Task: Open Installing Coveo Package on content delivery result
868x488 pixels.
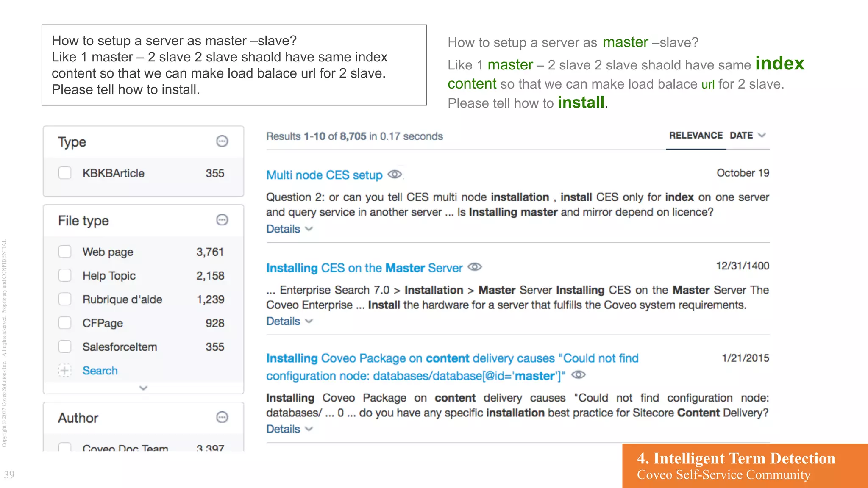Action: (x=452, y=367)
